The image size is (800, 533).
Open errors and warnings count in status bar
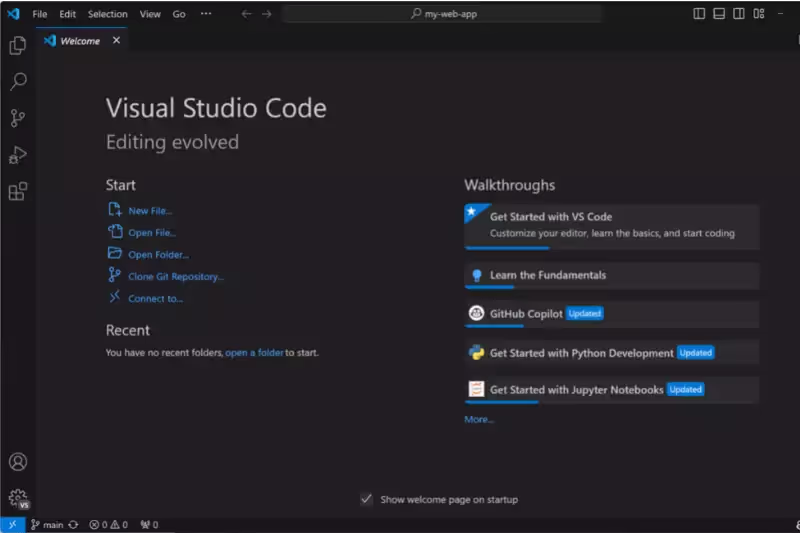point(109,524)
